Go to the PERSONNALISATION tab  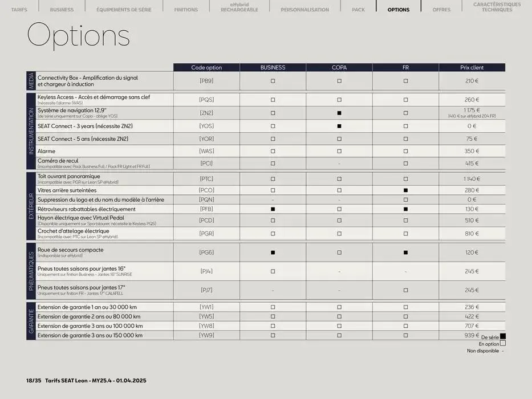click(x=304, y=9)
